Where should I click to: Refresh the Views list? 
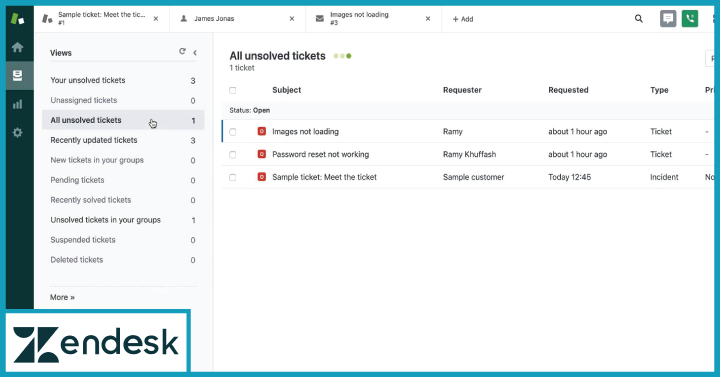coord(182,51)
